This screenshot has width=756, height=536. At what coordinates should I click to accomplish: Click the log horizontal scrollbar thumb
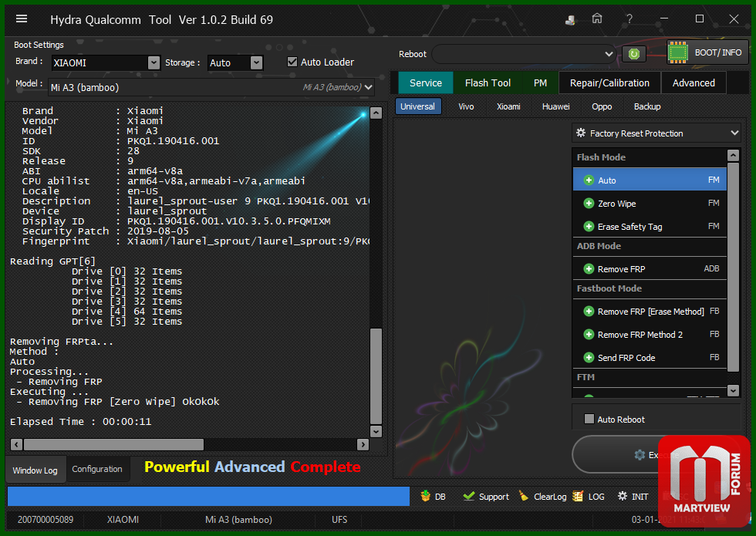coord(114,444)
